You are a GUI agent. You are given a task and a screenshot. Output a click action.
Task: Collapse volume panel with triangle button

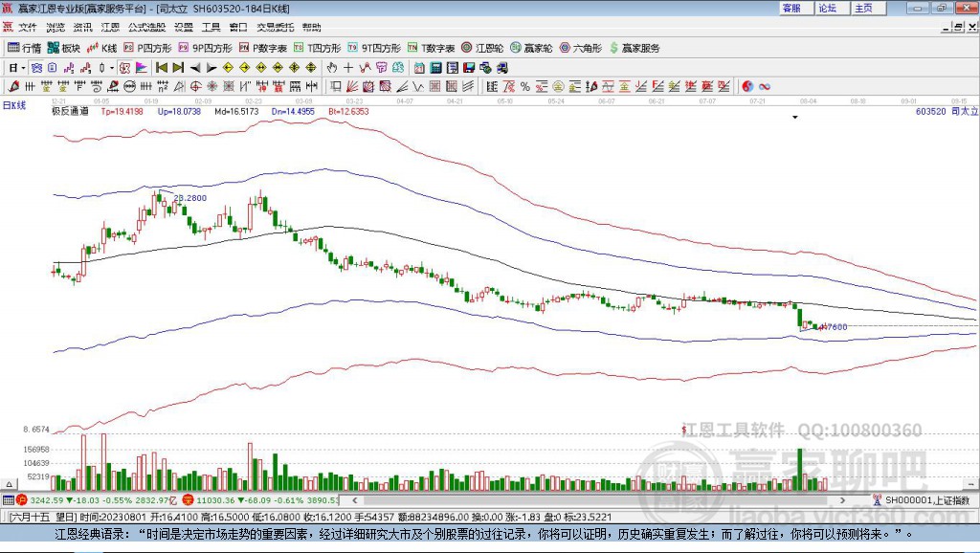(9, 484)
